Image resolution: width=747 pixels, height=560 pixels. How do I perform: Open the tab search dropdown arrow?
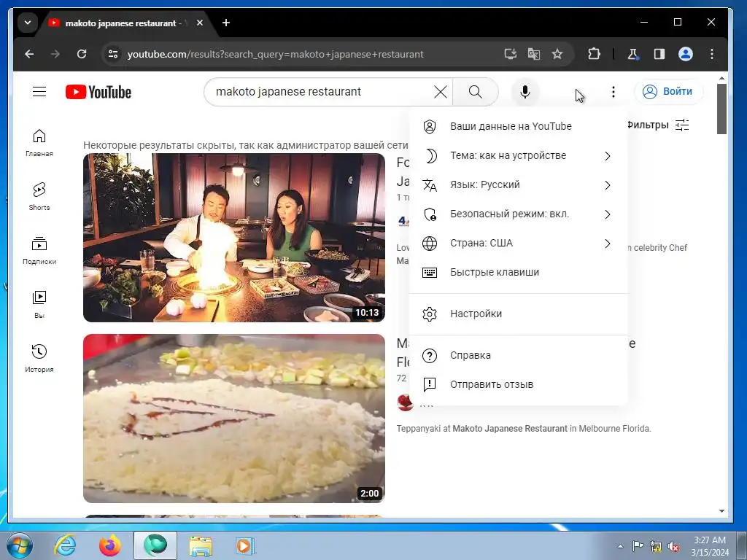[28, 23]
